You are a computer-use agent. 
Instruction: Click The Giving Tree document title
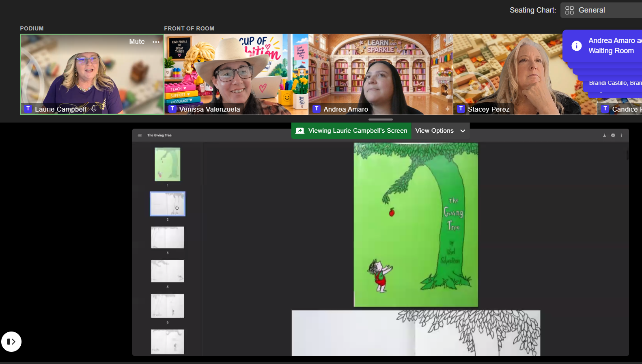159,136
